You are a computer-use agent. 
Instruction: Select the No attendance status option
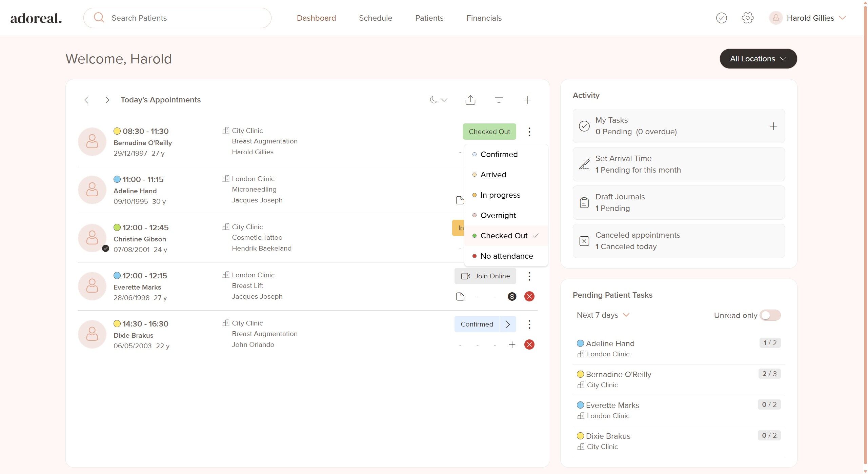pyautogui.click(x=506, y=256)
